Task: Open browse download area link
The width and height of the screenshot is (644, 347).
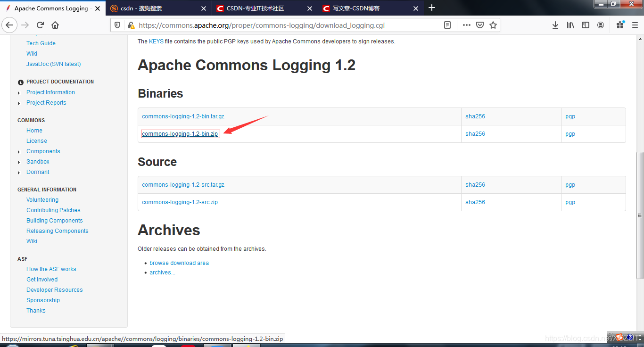Action: pyautogui.click(x=179, y=263)
